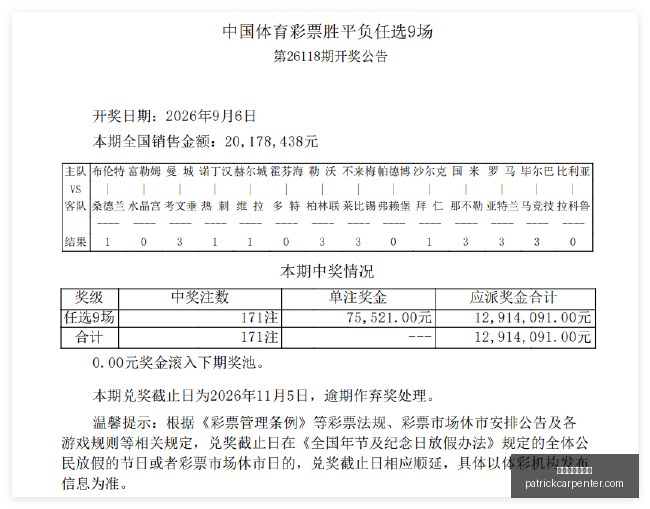Click 12,914,091.00元 in the 任选9场 row
The height and width of the screenshot is (509, 650).
pos(533,318)
